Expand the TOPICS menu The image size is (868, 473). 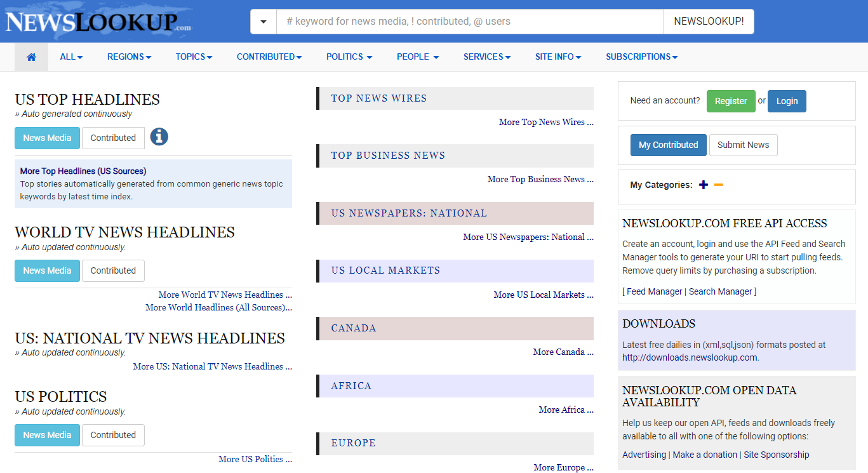coord(194,57)
